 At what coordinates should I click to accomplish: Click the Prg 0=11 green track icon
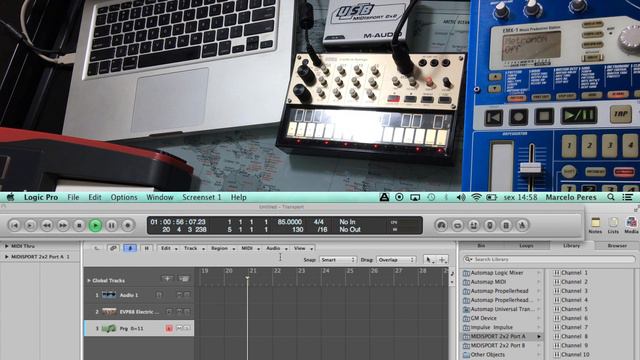pos(109,328)
